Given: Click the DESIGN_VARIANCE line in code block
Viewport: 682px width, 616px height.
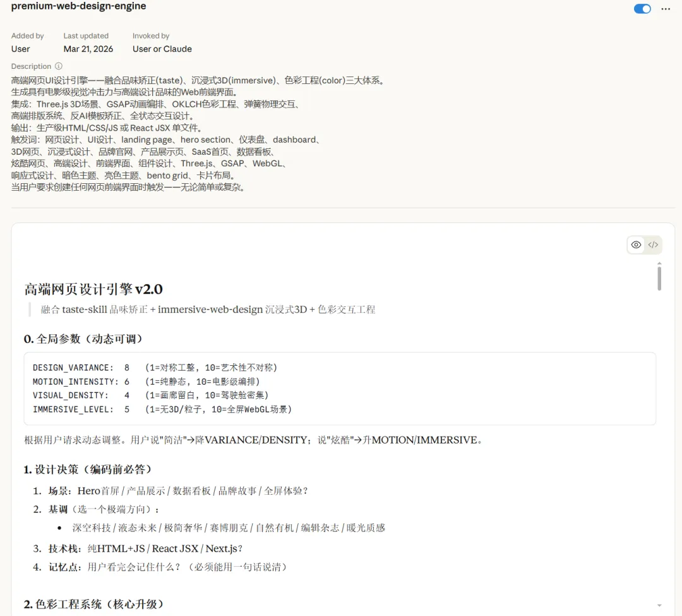Looking at the screenshot, I should click(155, 368).
